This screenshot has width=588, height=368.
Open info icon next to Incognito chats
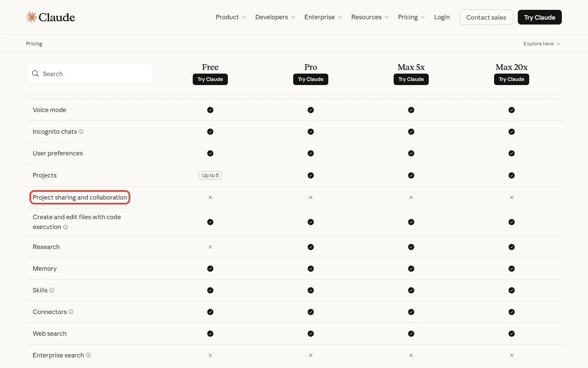click(81, 132)
